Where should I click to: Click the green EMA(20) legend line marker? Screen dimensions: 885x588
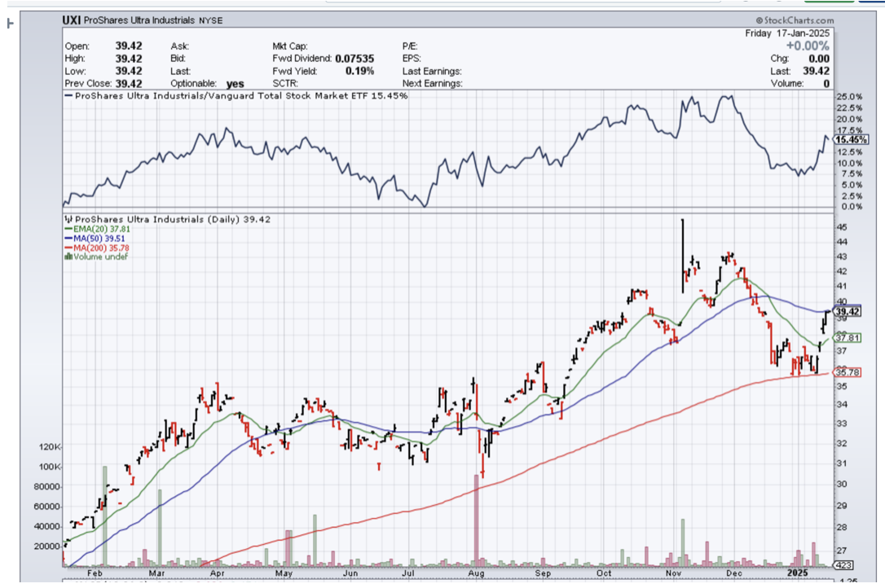click(x=68, y=230)
